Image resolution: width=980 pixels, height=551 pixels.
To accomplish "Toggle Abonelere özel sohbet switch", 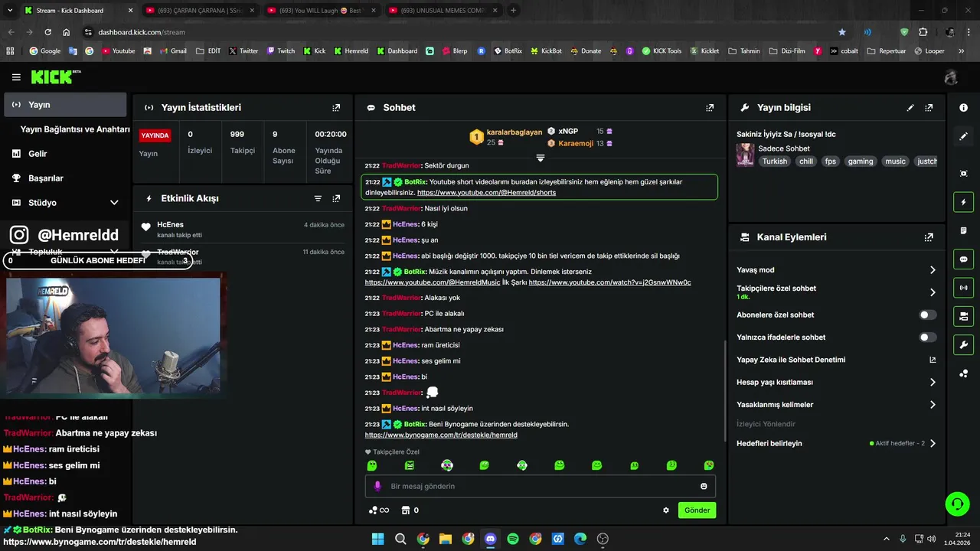I will point(927,315).
